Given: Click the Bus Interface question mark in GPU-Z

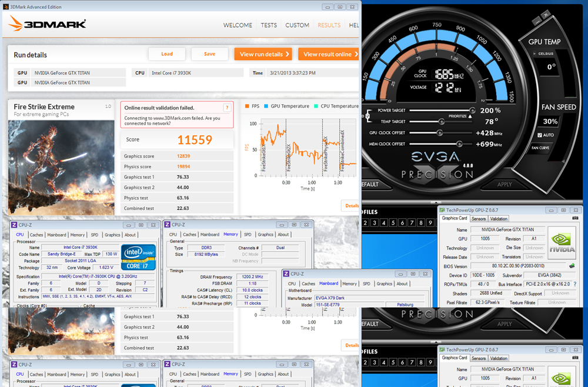Looking at the screenshot, I should pos(575,284).
